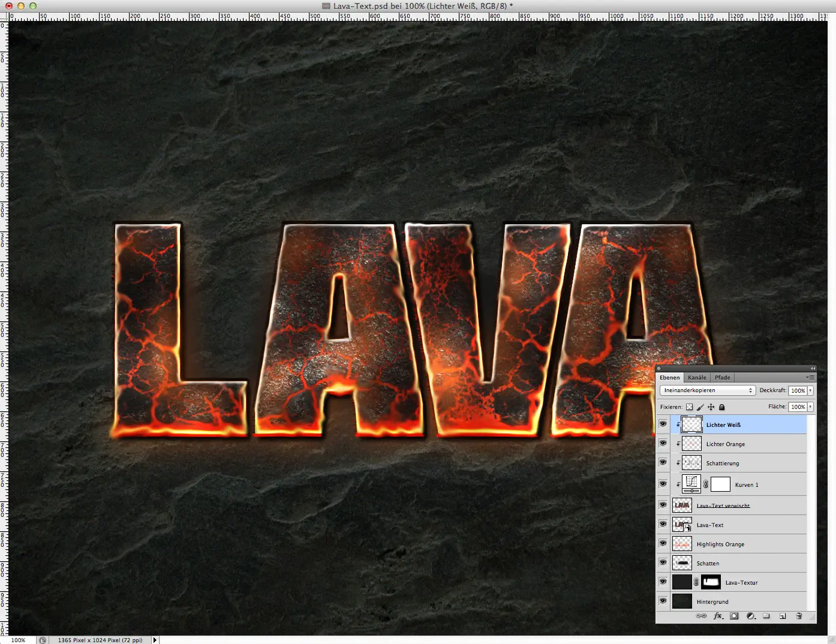Click the lock all padlock icon
Image resolution: width=836 pixels, height=644 pixels.
click(722, 407)
